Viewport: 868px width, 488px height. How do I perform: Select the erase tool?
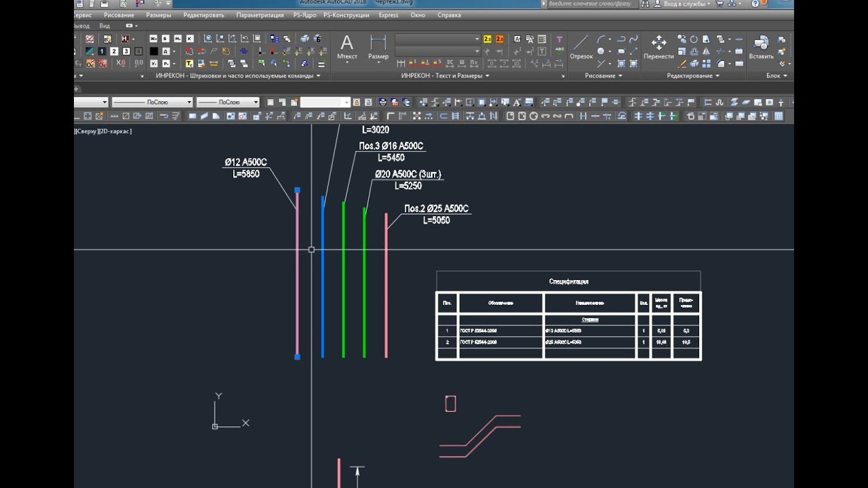point(682,64)
